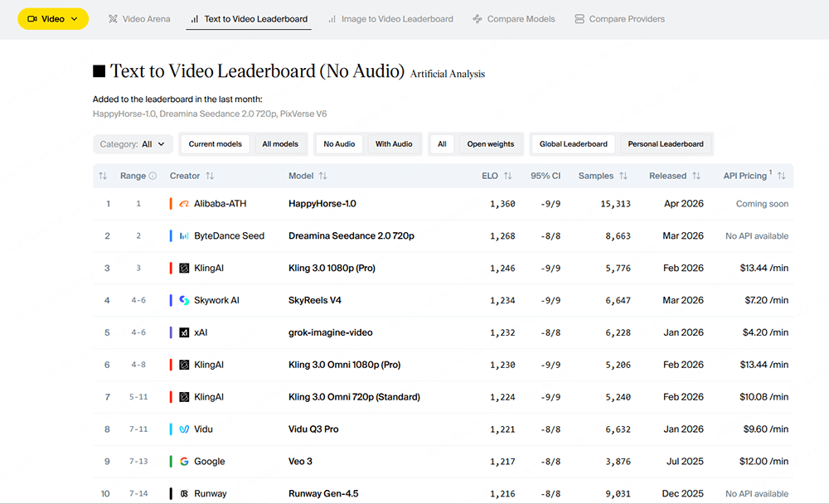Screen dimensions: 829x504
Task: Filter by Open weights
Action: pos(491,144)
